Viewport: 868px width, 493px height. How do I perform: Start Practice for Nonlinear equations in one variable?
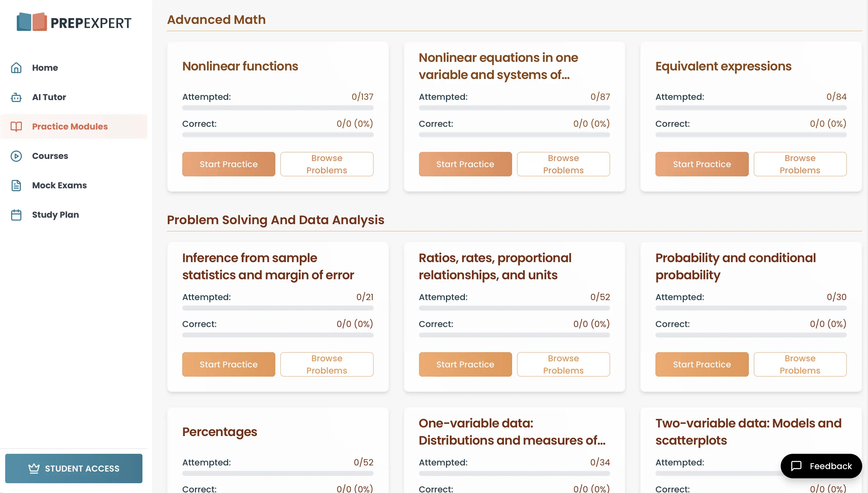(x=465, y=164)
